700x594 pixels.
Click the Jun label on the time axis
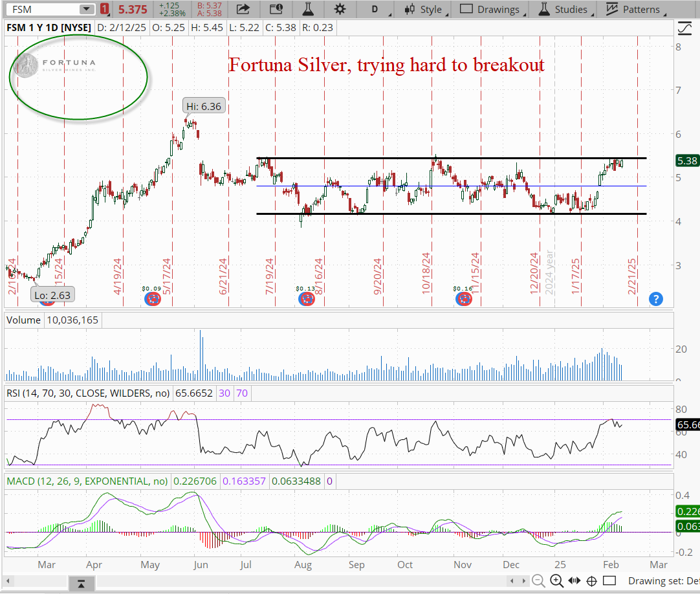[x=201, y=564]
